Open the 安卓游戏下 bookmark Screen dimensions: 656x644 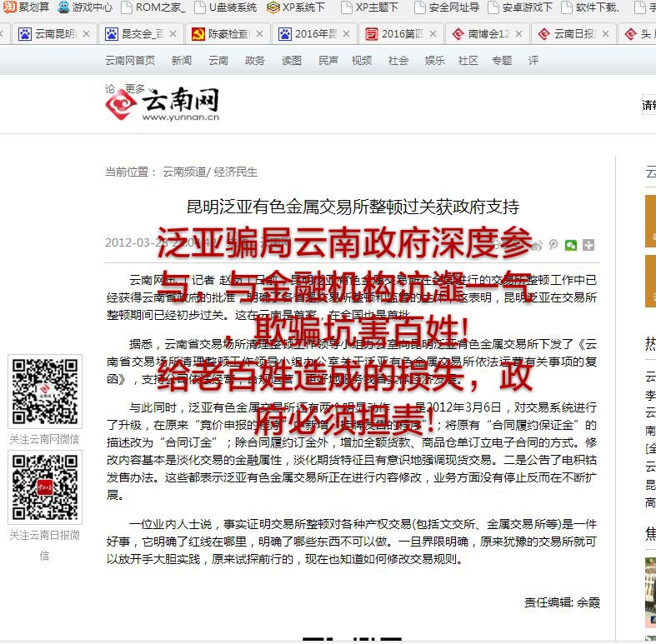tap(520, 7)
